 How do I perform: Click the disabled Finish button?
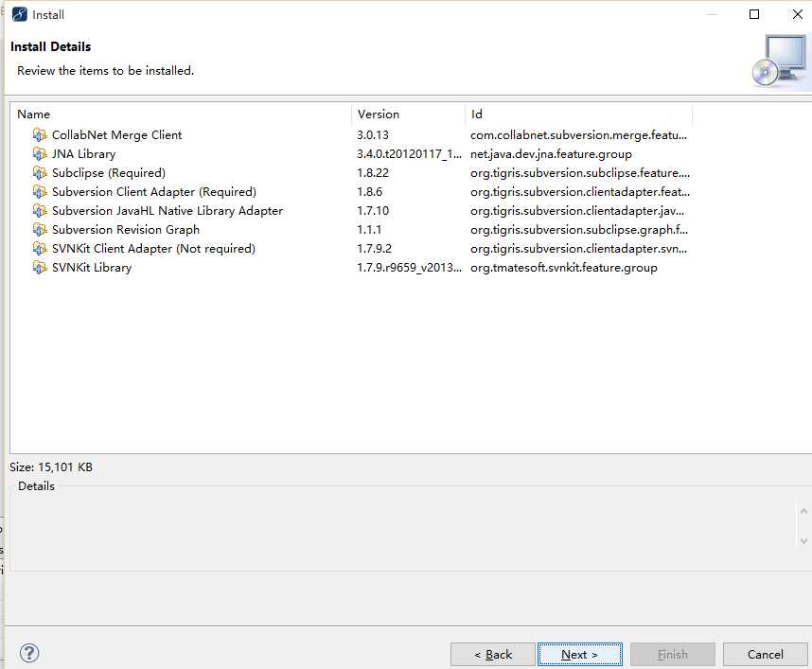[x=673, y=655]
